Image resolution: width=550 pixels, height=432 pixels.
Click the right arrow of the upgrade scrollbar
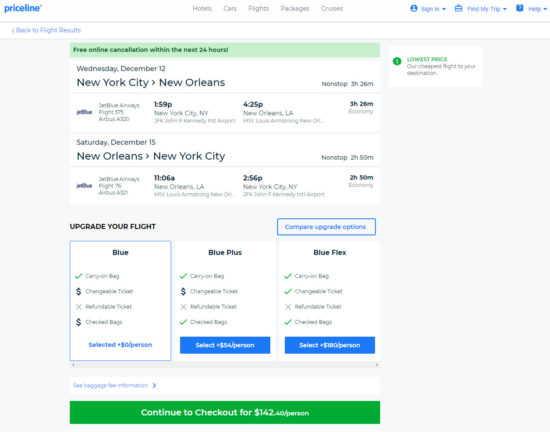pos(377,365)
